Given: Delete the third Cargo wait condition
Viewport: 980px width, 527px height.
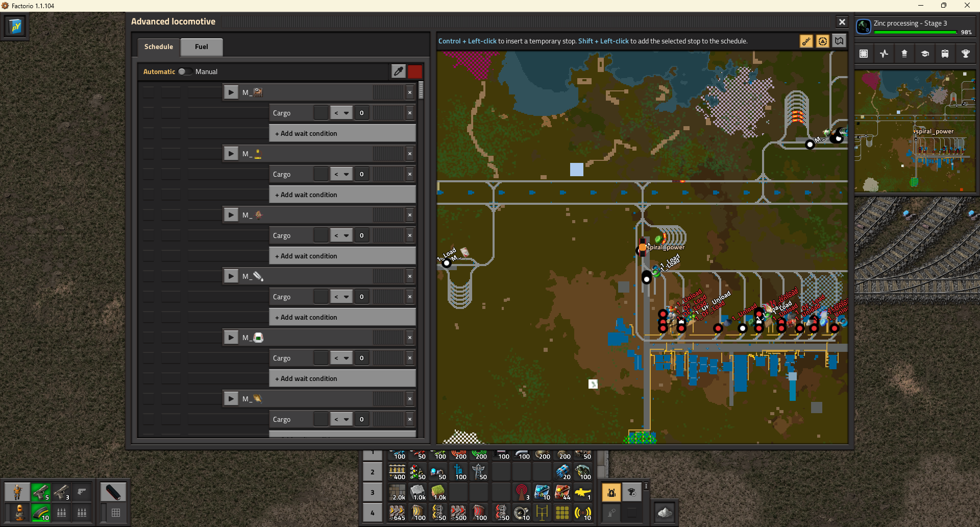Looking at the screenshot, I should point(410,235).
